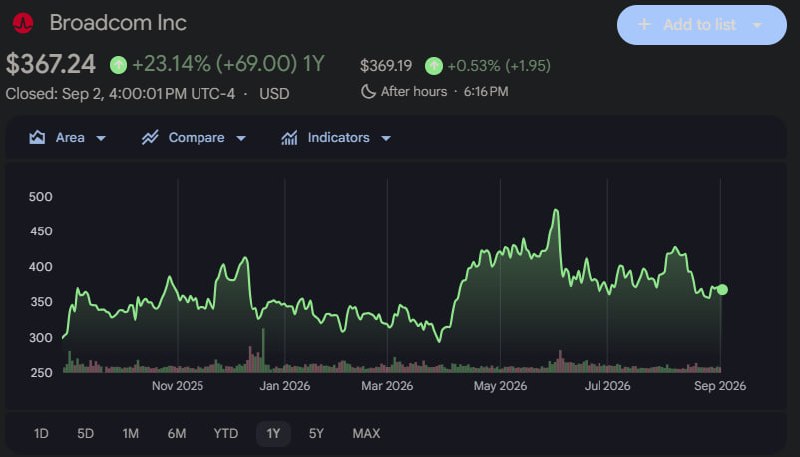Click the Sep 2026 axis label
This screenshot has height=457, width=800.
(x=720, y=386)
